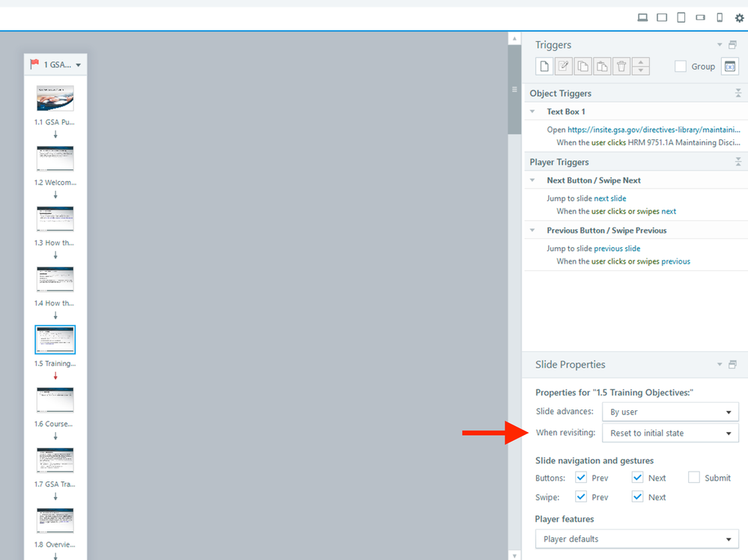The image size is (748, 560).
Task: Open the scene 1 GSA dropdown arrow
Action: pyautogui.click(x=78, y=65)
